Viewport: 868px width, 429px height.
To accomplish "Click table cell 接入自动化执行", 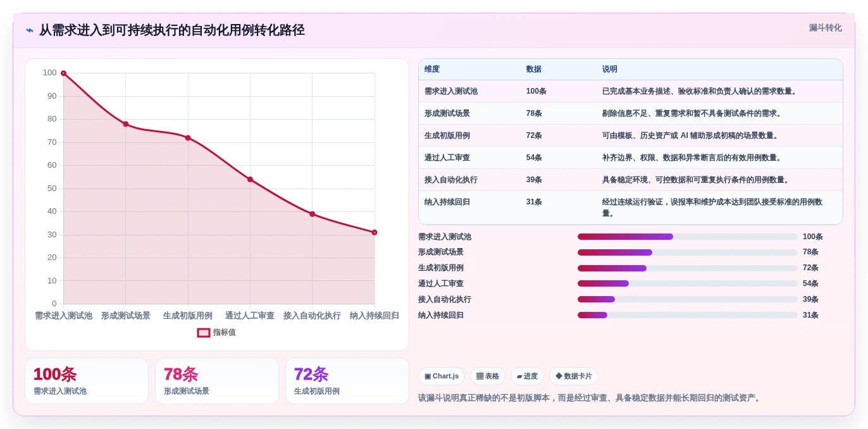I will coord(451,180).
